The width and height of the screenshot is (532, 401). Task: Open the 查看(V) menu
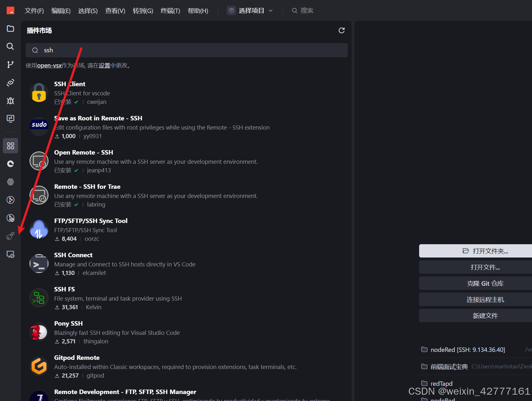[115, 11]
